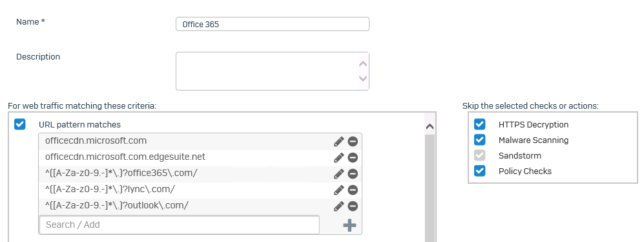Click the Search / Add pattern field
This screenshot has width=644, height=242.
point(180,225)
